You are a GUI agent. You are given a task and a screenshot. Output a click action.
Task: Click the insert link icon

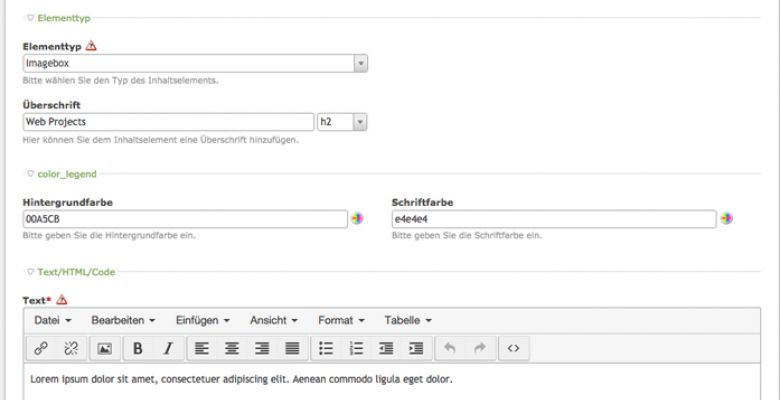click(41, 348)
